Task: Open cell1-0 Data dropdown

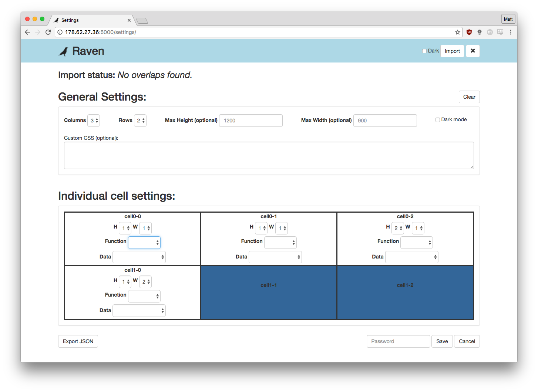Action: pyautogui.click(x=139, y=311)
